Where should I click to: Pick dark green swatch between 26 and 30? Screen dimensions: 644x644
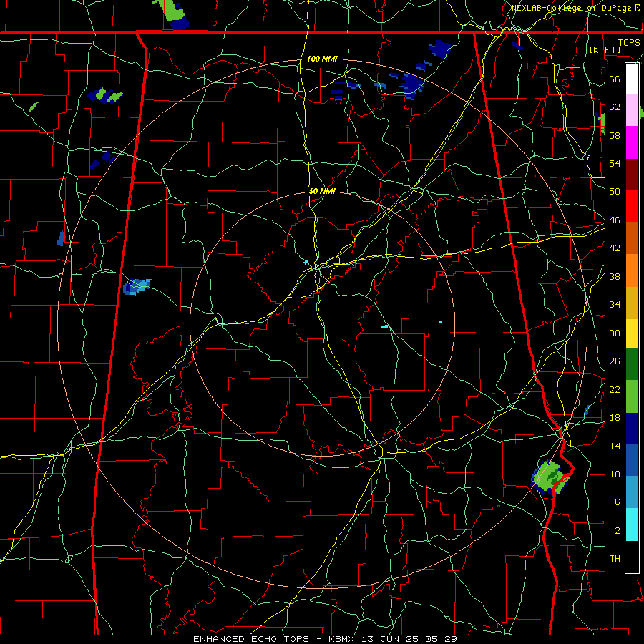tap(632, 364)
